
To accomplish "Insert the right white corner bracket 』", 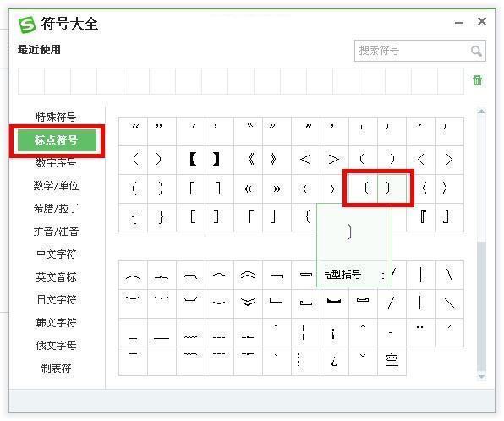I will (449, 217).
